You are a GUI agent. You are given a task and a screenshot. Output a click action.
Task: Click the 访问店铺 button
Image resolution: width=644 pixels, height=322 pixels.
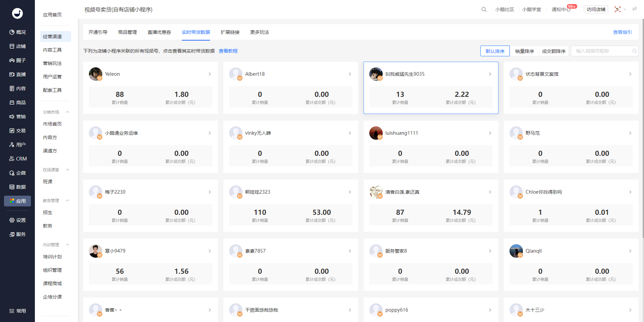596,9
